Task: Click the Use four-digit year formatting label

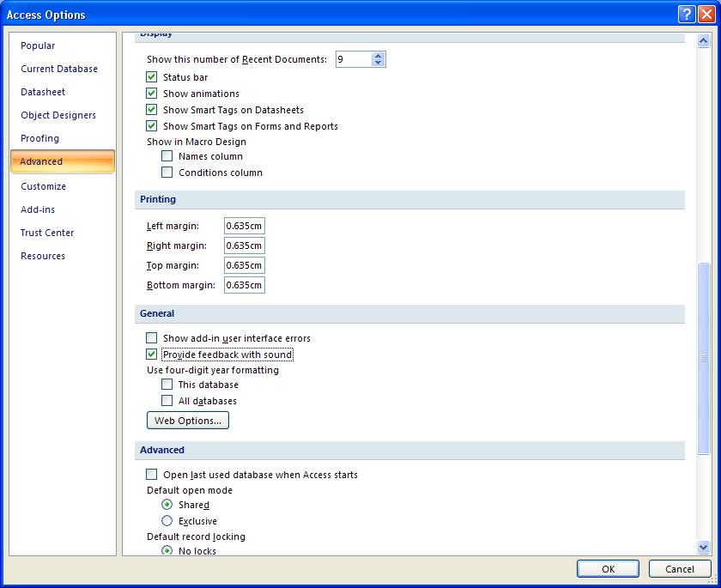Action: click(x=213, y=370)
